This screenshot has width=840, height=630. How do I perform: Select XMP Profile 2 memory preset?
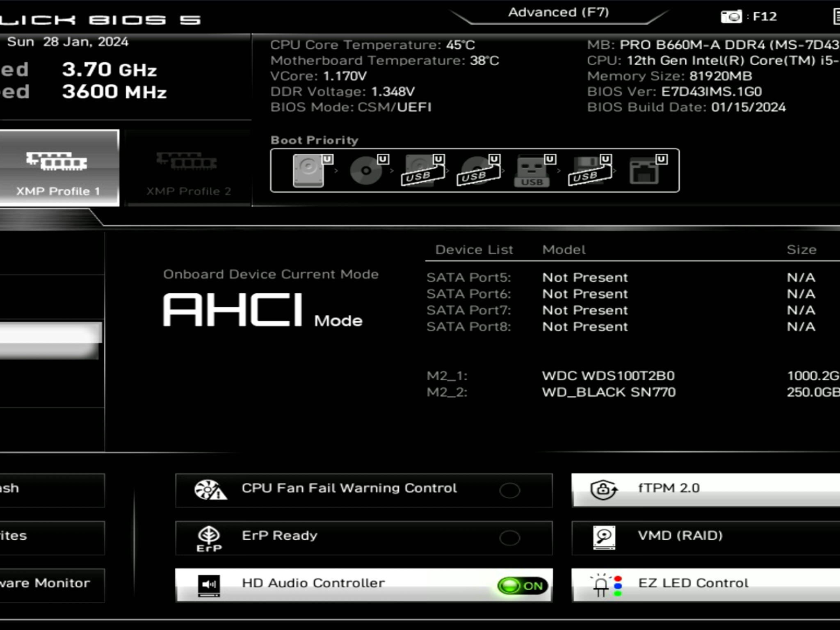(x=188, y=168)
